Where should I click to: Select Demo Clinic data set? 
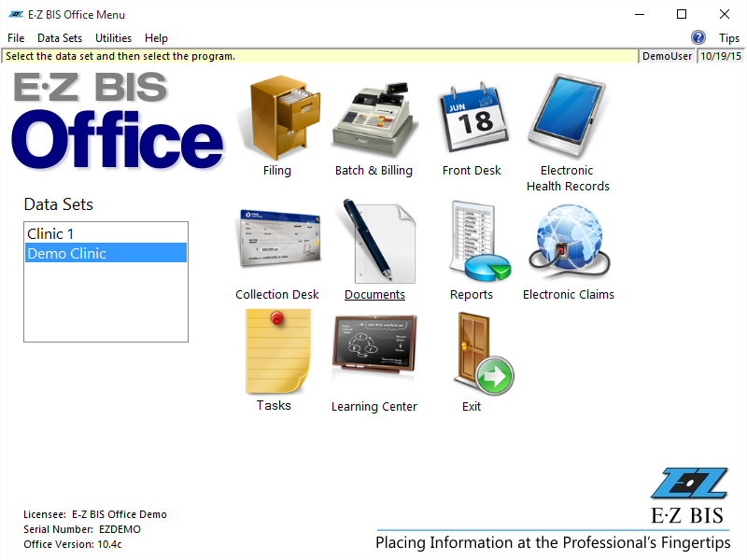pyautogui.click(x=106, y=253)
